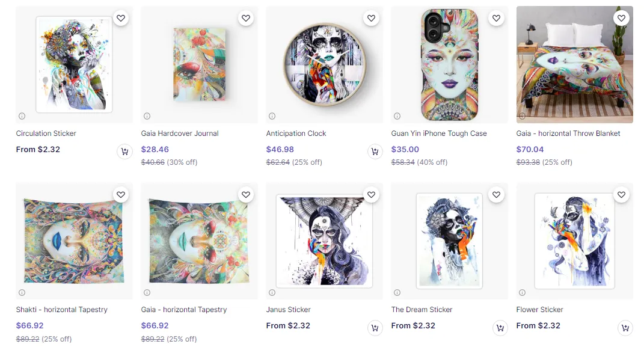Add Anticipation Clock to cart
The height and width of the screenshot is (356, 644).
(375, 152)
